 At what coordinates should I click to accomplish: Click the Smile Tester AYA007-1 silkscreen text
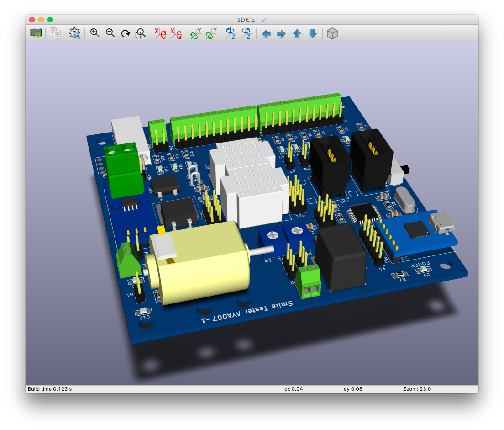(x=247, y=312)
